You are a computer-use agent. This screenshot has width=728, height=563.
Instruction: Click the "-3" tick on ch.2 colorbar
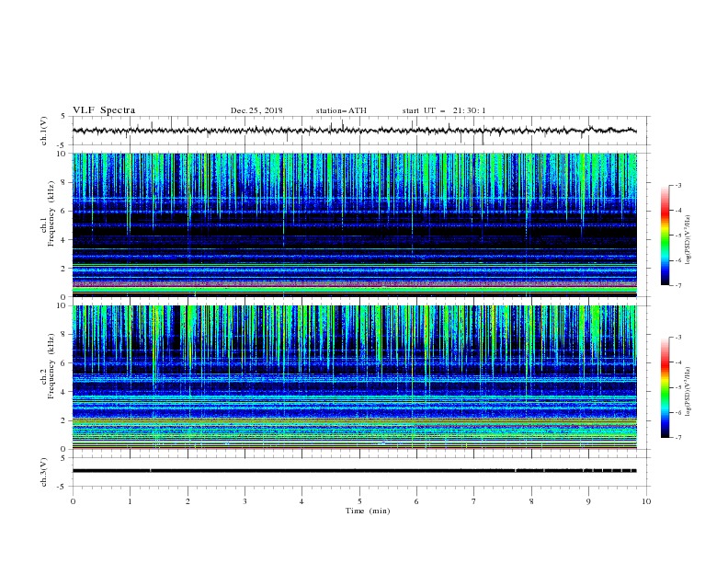click(678, 338)
